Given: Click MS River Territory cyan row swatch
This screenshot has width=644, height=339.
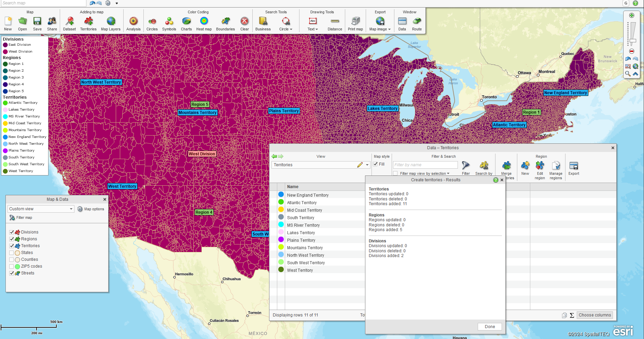Looking at the screenshot, I should pyautogui.click(x=281, y=225).
